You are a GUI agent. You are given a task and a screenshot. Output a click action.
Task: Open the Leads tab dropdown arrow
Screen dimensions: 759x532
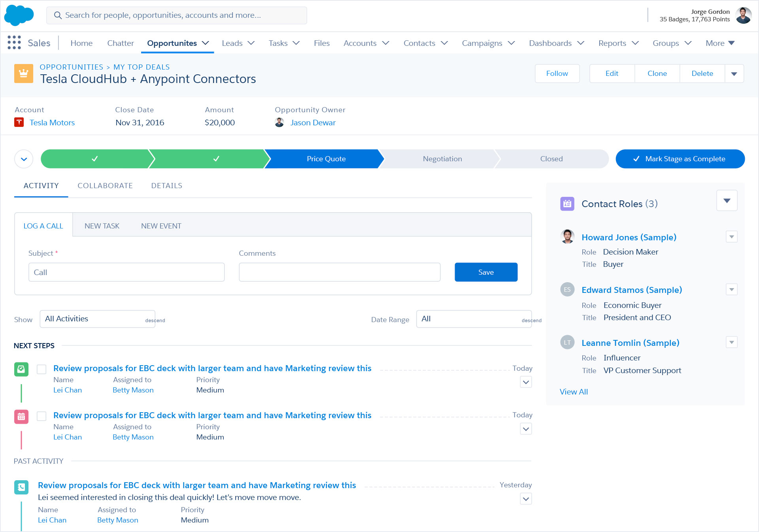coord(251,43)
